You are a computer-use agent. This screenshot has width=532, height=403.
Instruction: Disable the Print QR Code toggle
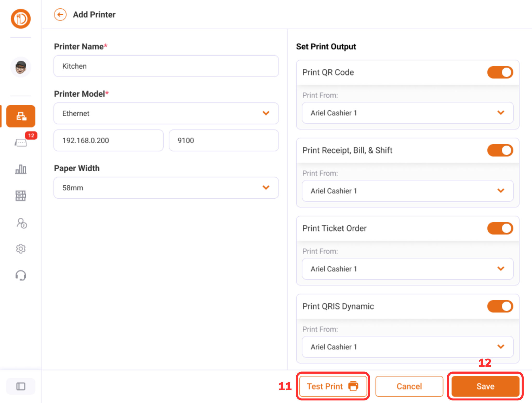click(500, 72)
